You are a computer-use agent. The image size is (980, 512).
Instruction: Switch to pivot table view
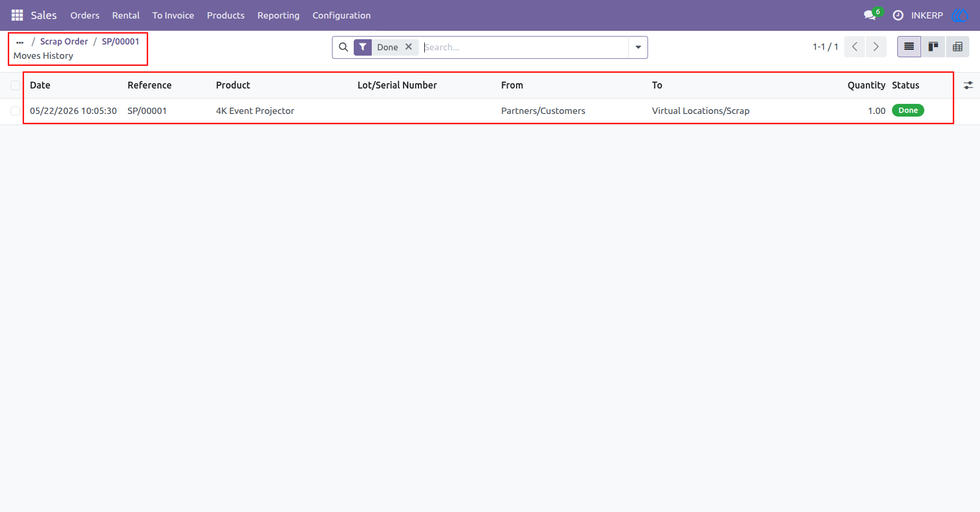(x=957, y=47)
